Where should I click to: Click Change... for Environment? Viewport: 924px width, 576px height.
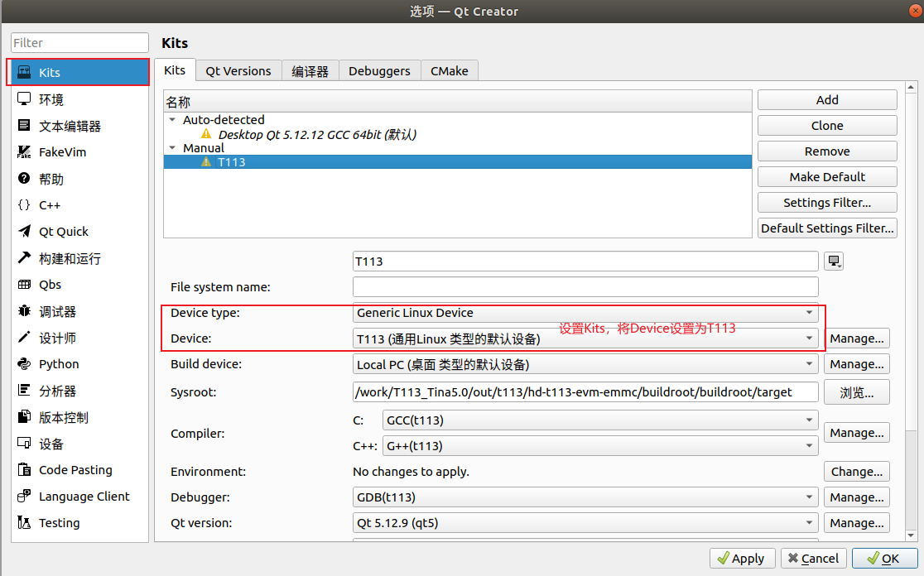[857, 472]
